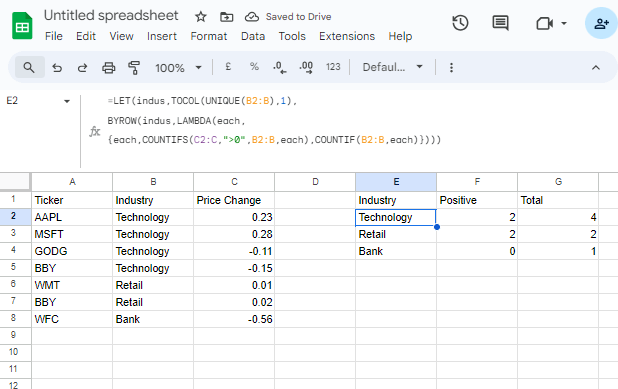
Task: Select the Ticker header cell
Action: (x=72, y=200)
